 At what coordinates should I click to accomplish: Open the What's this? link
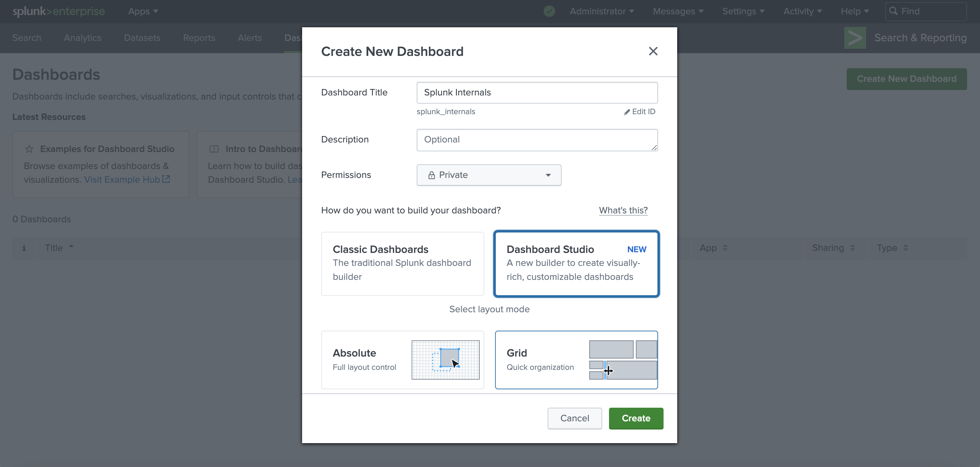pos(623,210)
